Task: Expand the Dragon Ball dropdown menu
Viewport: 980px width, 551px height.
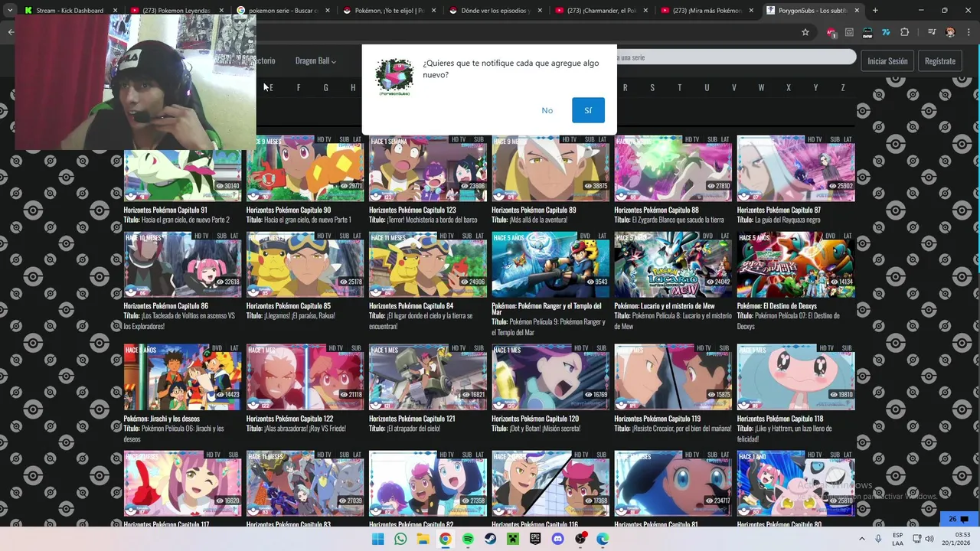Action: point(315,60)
